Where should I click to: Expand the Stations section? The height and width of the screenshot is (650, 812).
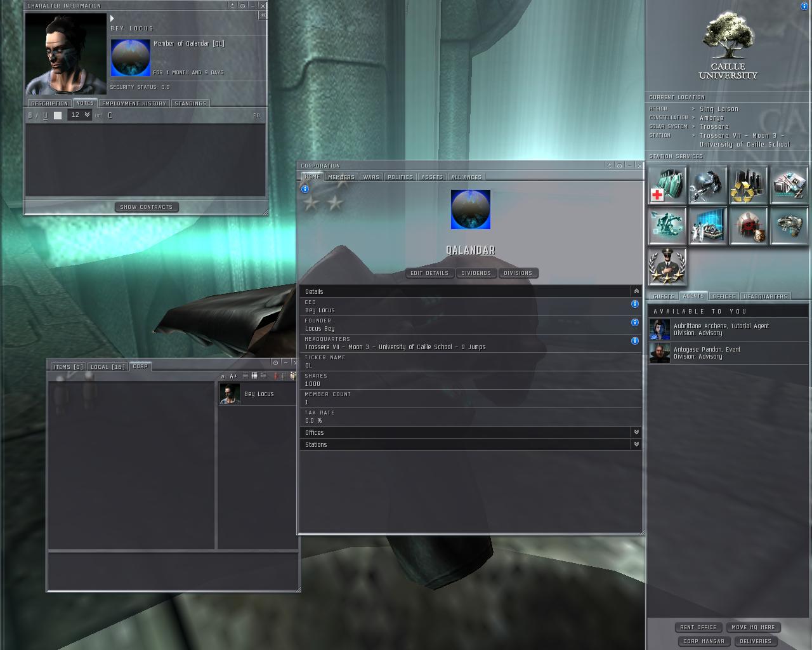coord(636,444)
